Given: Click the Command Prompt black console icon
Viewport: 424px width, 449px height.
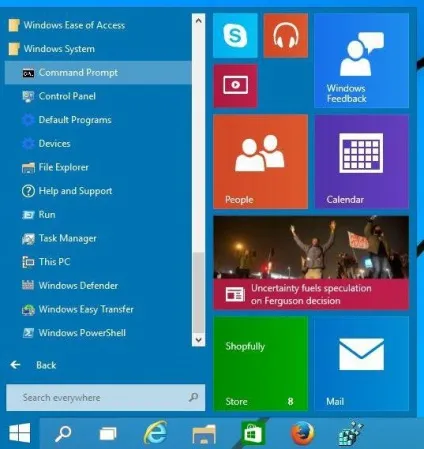Looking at the screenshot, I should point(28,73).
